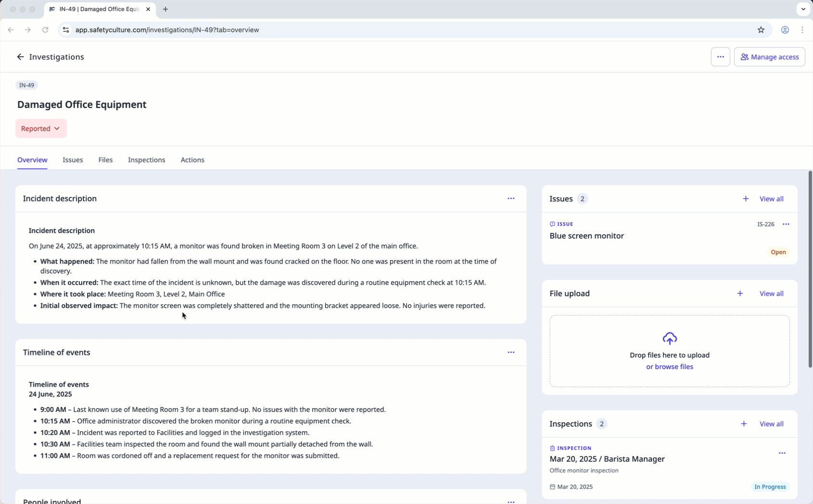The image size is (813, 504).
Task: Click the ISSUE type label icon
Action: coord(552,224)
